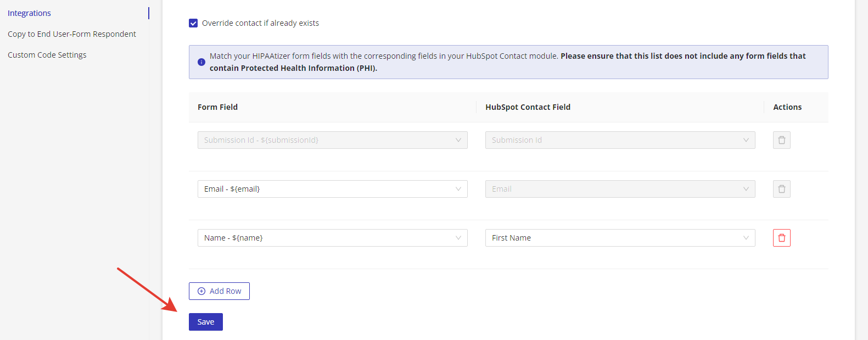This screenshot has height=340, width=868.
Task: Save the HubSpot field mapping
Action: tap(206, 322)
